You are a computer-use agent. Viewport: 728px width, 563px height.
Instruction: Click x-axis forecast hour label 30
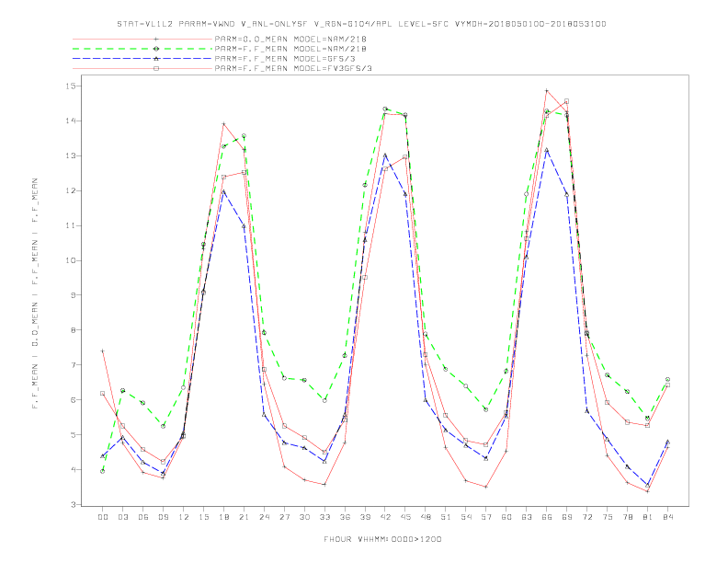[304, 517]
